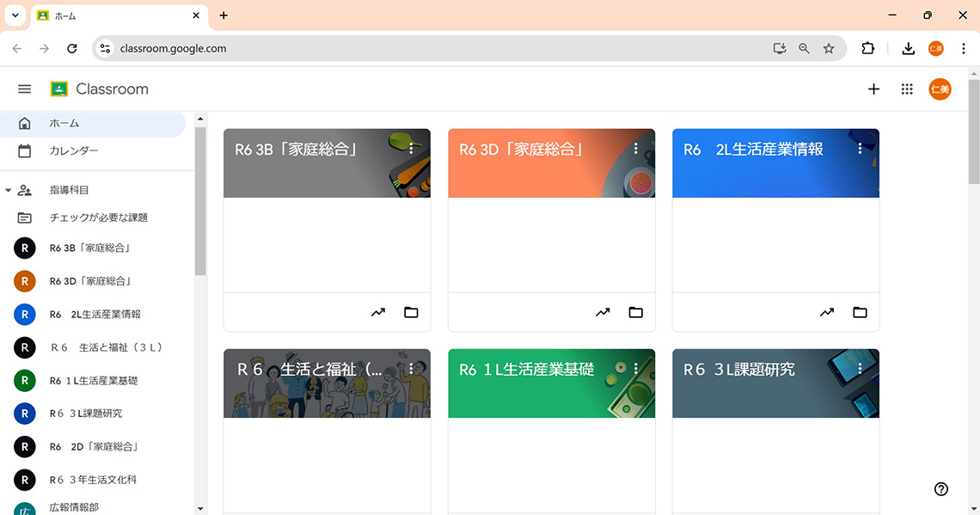Reload the current page
Image resolution: width=980 pixels, height=515 pixels.
(72, 49)
